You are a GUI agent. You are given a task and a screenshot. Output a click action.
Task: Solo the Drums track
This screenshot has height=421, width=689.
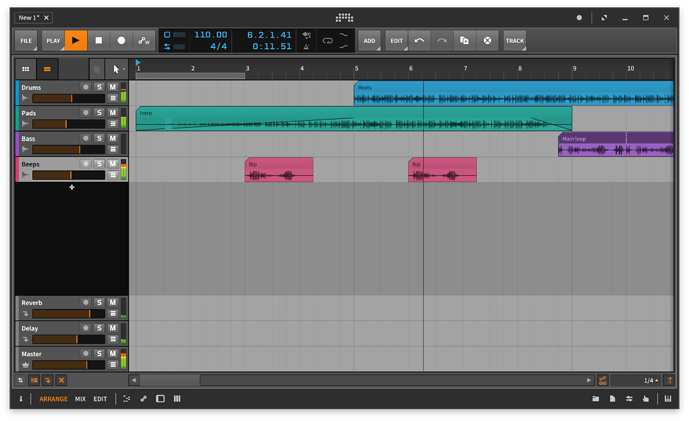[x=99, y=87]
